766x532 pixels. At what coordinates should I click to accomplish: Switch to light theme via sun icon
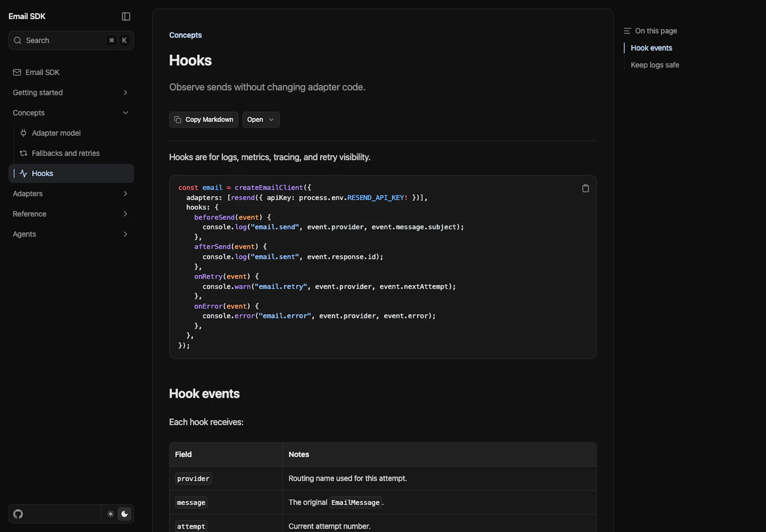click(111, 514)
